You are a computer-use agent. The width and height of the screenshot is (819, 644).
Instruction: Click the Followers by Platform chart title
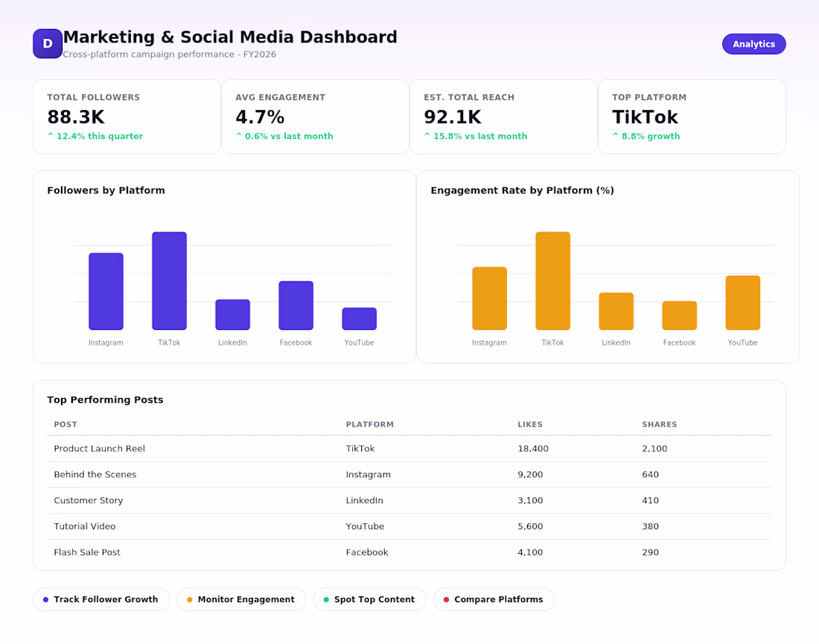click(106, 191)
